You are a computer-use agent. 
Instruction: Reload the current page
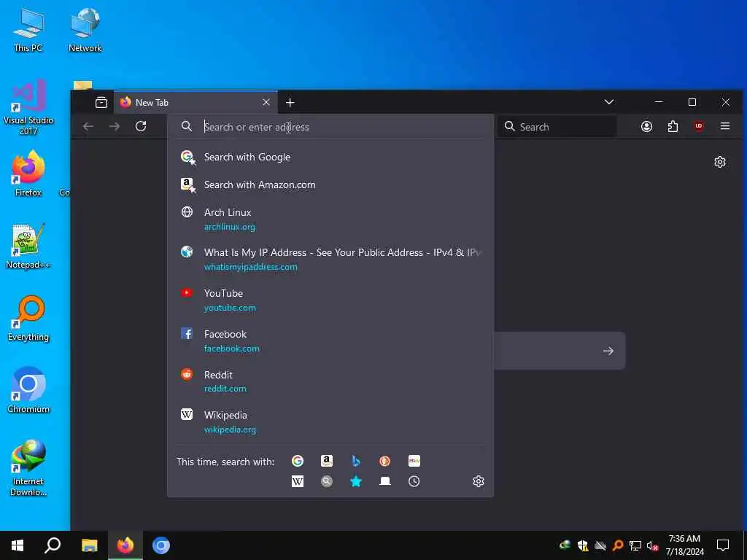click(141, 126)
